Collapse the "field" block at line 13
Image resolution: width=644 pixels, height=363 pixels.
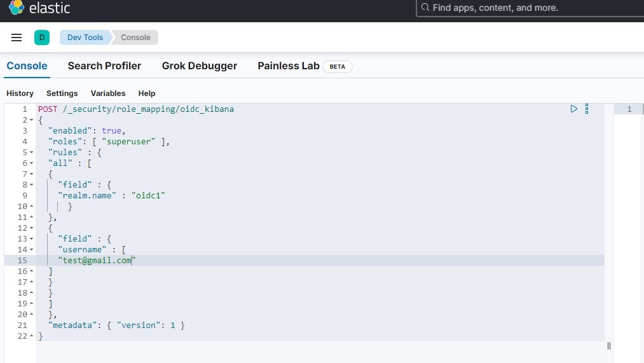[x=31, y=239]
